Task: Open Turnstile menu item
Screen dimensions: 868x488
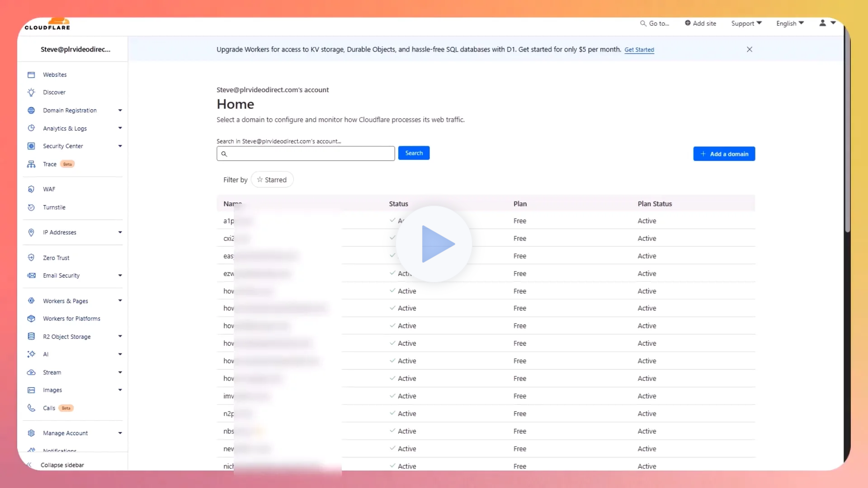Action: point(54,207)
